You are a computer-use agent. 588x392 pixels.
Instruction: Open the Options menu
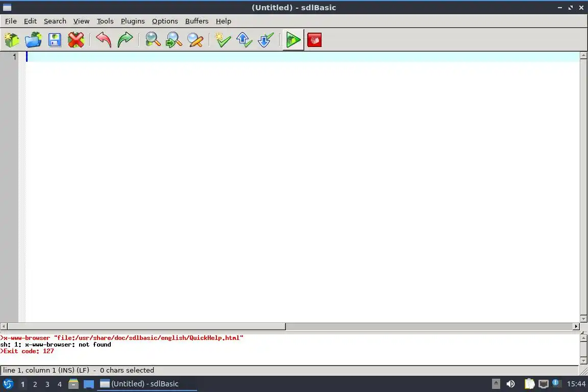[x=165, y=21]
